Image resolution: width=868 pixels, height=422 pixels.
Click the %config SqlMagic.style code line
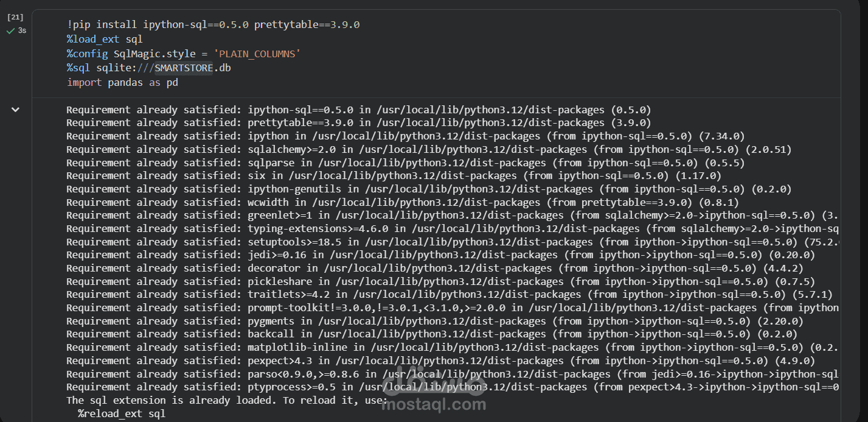[184, 54]
